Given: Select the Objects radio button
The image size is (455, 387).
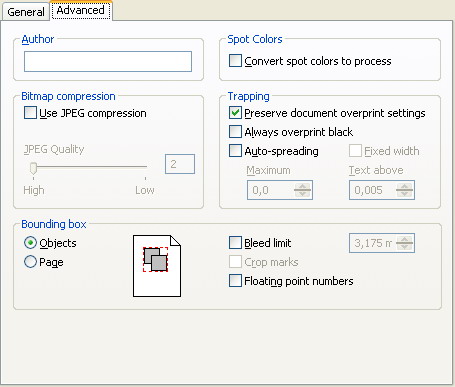Looking at the screenshot, I should [30, 243].
